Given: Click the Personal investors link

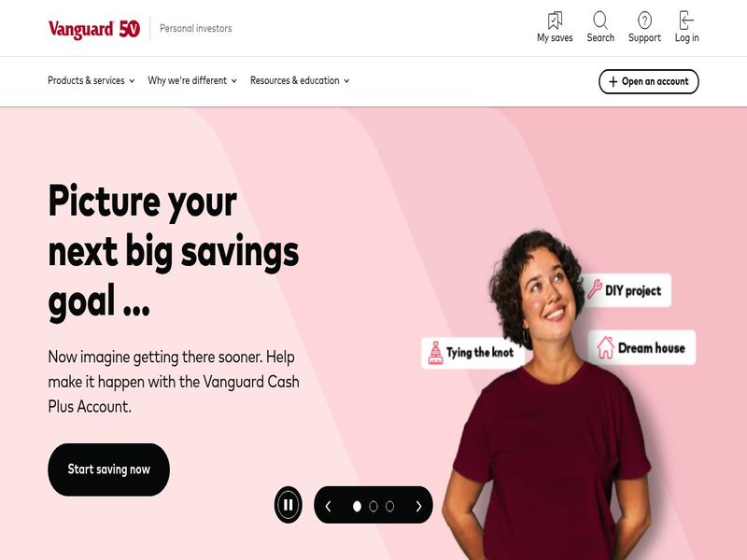Looking at the screenshot, I should point(196,29).
